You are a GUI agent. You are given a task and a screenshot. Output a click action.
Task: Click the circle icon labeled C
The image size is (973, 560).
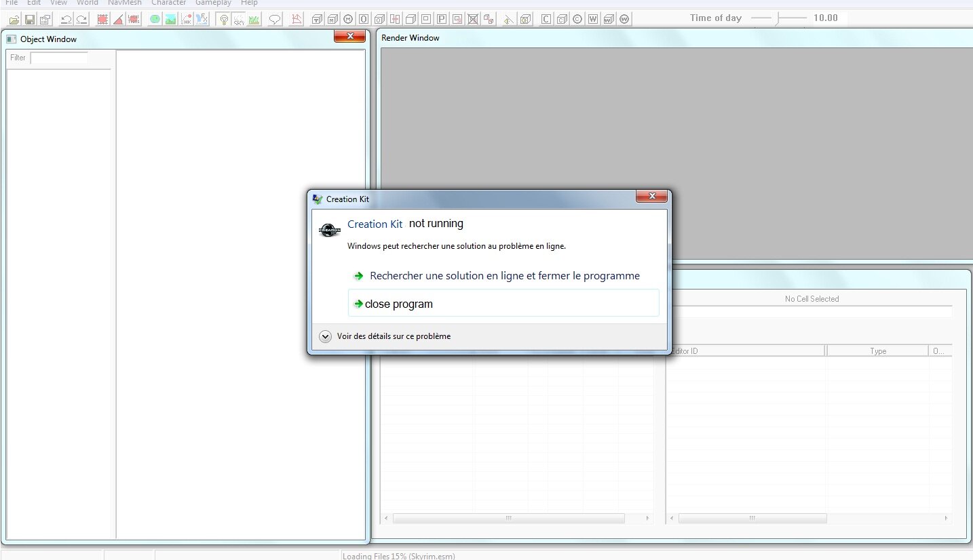click(x=577, y=19)
